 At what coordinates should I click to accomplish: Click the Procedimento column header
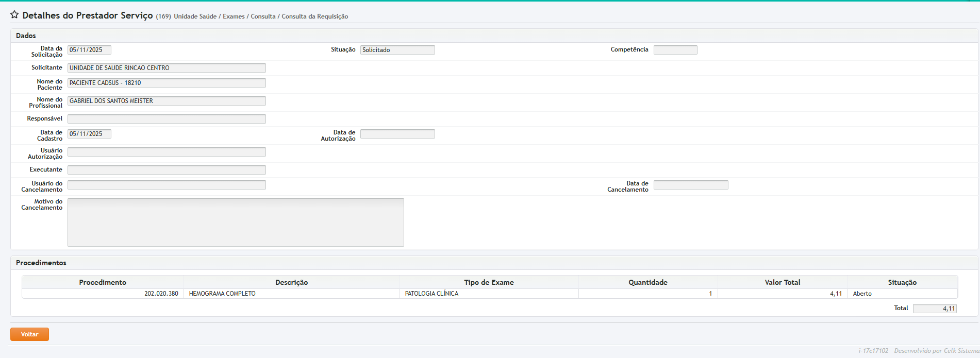pos(103,282)
